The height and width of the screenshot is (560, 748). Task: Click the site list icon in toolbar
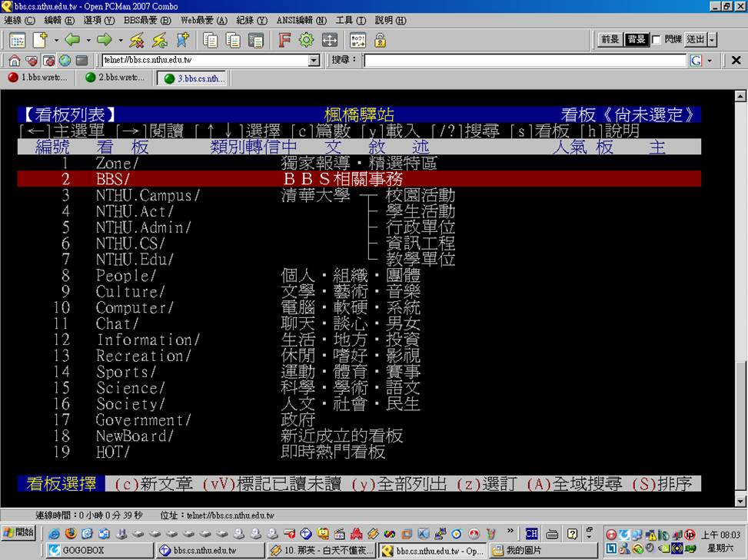[x=17, y=40]
